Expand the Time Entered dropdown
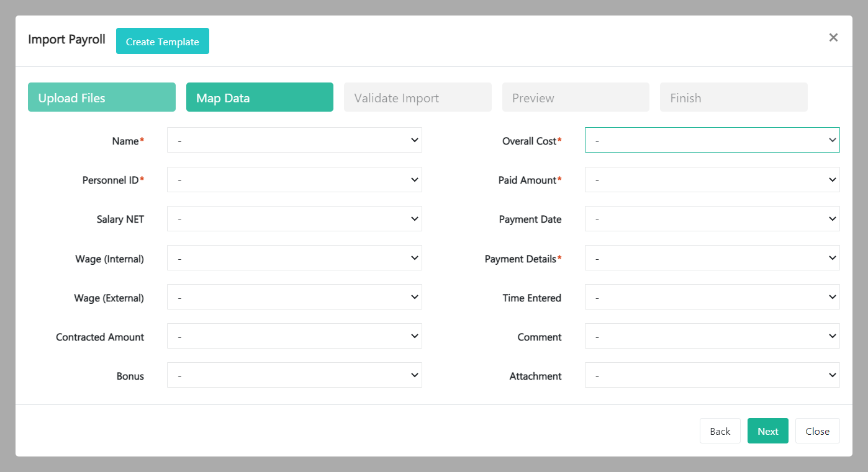The width and height of the screenshot is (868, 472). (712, 296)
